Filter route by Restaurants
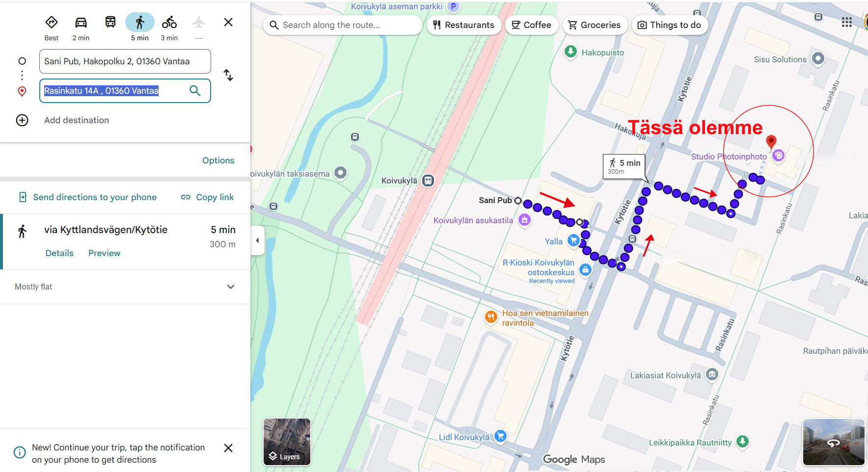 pos(463,25)
